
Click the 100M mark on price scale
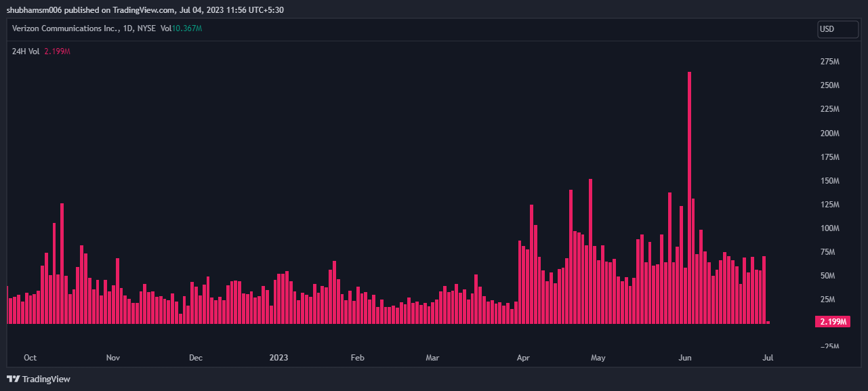click(x=830, y=228)
